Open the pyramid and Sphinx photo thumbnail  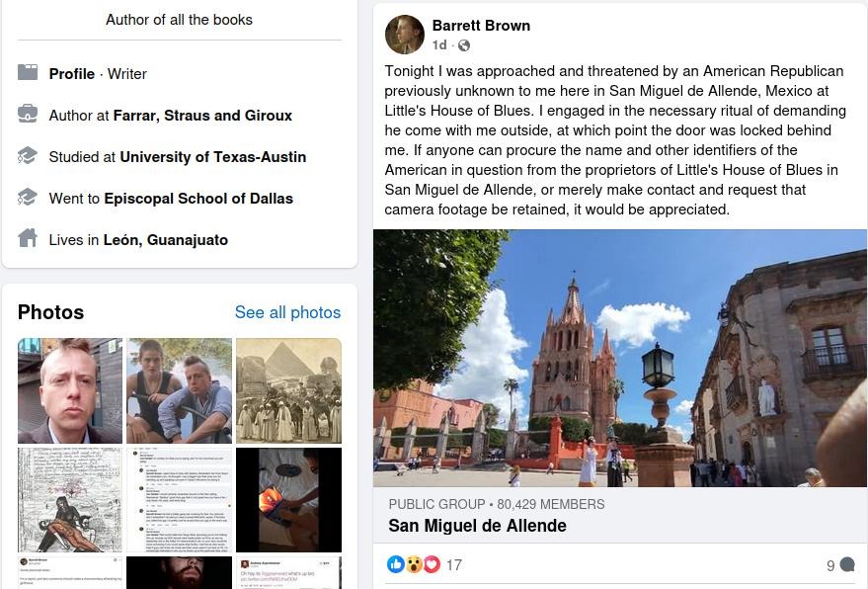pyautogui.click(x=288, y=390)
